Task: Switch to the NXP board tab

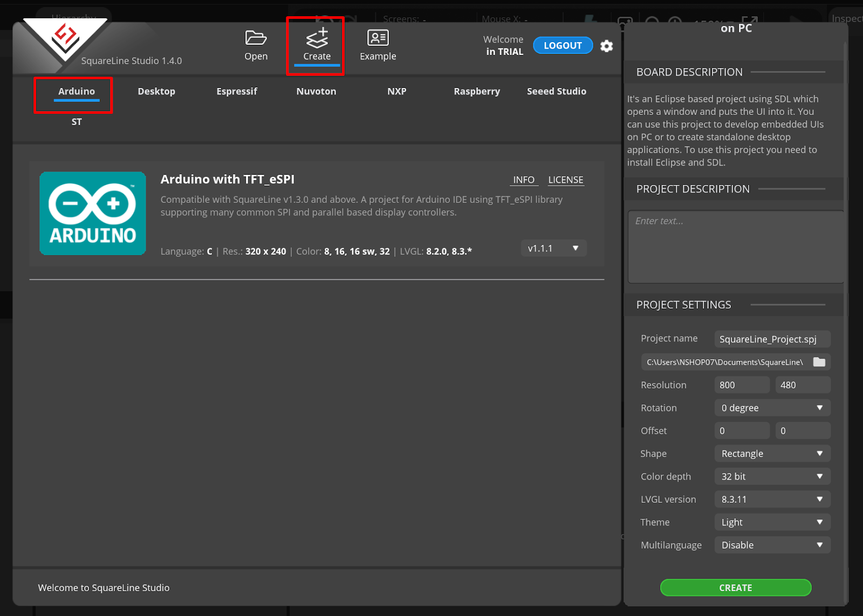Action: tap(397, 91)
